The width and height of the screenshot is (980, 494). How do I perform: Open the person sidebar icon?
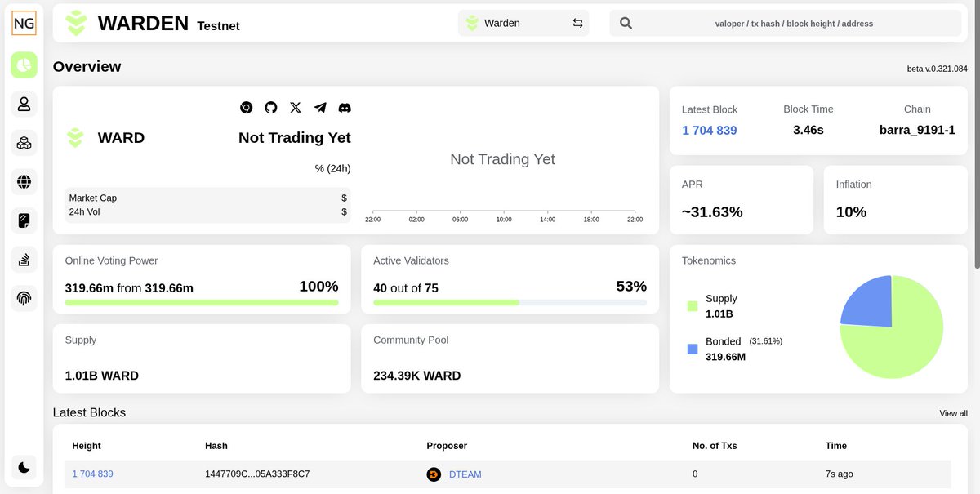pos(24,105)
